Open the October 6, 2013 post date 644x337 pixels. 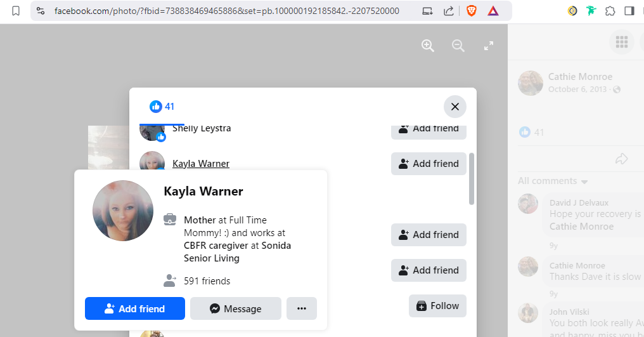click(x=577, y=89)
